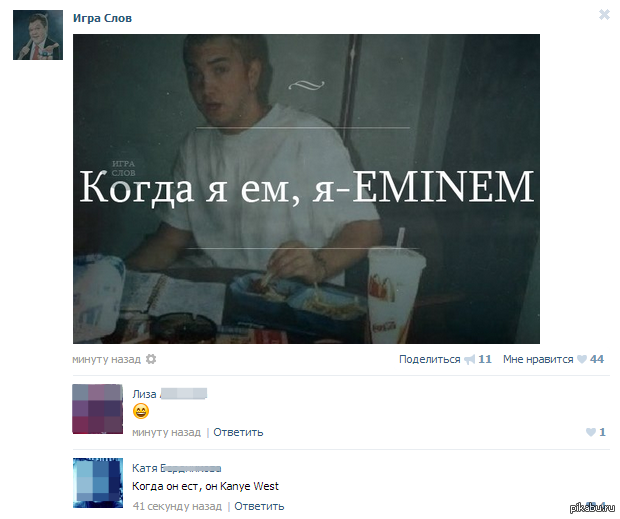The image size is (620, 519).
Task: Click the post's минуту назад timestamp
Action: click(106, 359)
